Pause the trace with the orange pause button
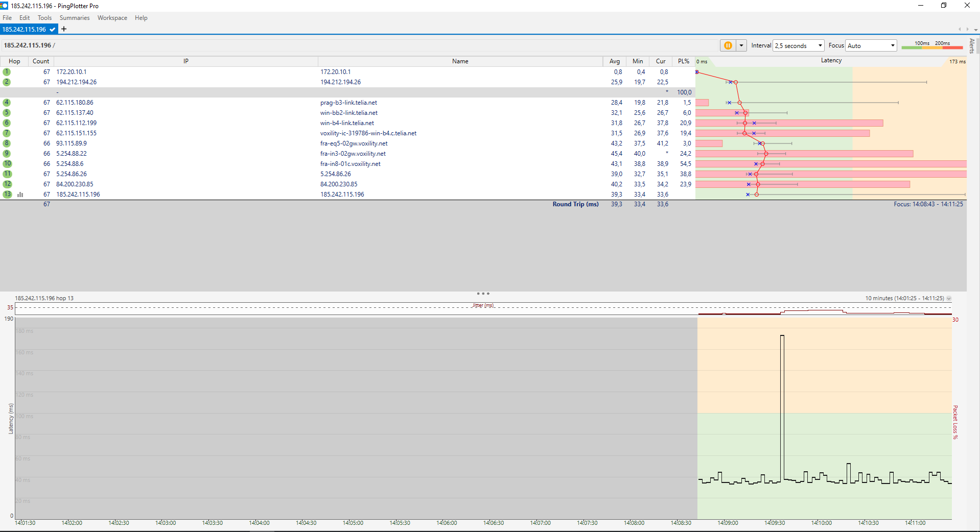The image size is (980, 532). [728, 45]
